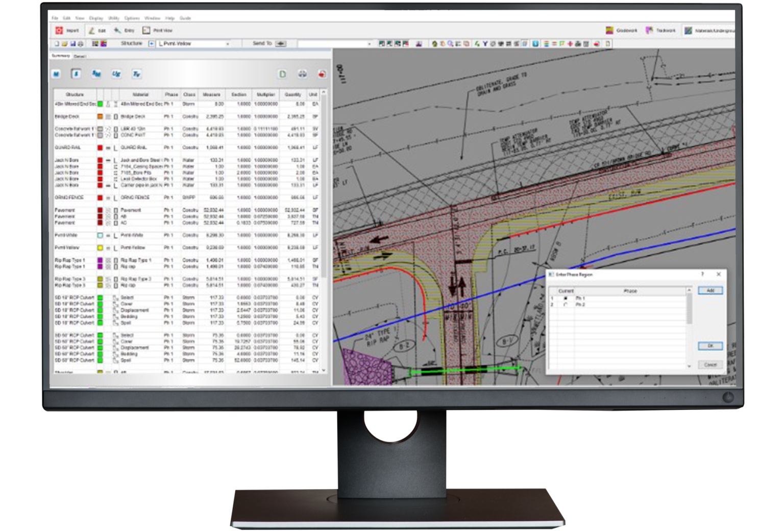Viewport: 784px width, 532px height.
Task: Open the Structure dropdown list
Action: 227,44
